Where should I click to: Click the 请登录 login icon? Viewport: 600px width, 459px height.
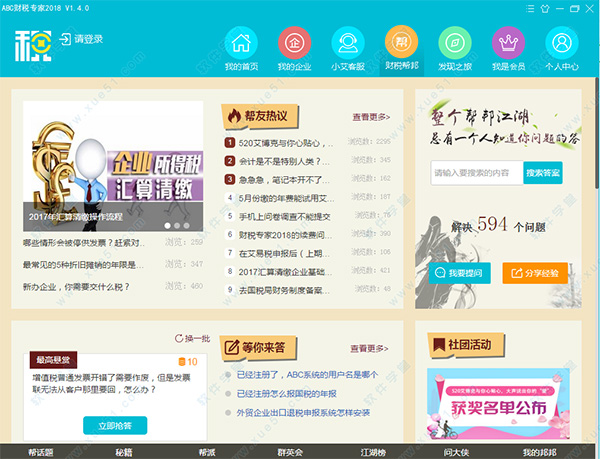tap(65, 39)
